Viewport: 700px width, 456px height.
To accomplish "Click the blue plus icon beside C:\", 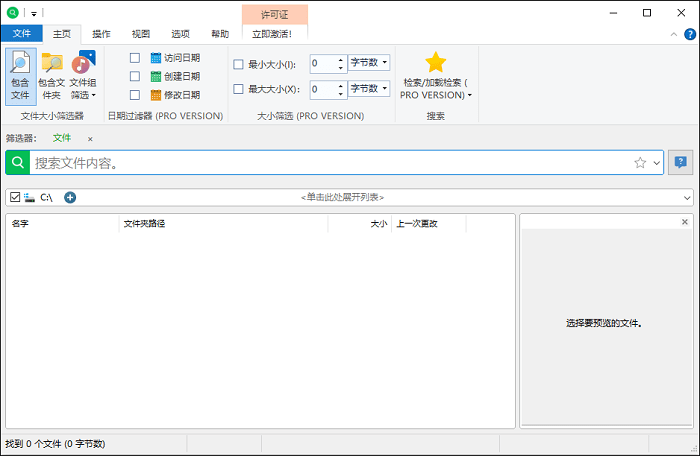I will (x=70, y=197).
